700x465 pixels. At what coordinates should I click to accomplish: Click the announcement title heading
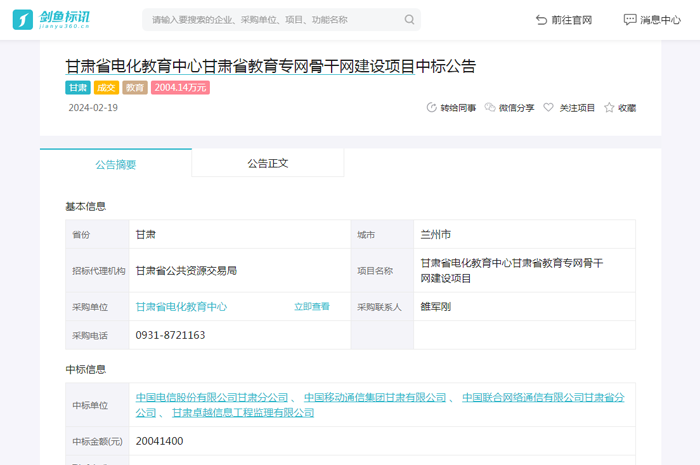(x=271, y=66)
